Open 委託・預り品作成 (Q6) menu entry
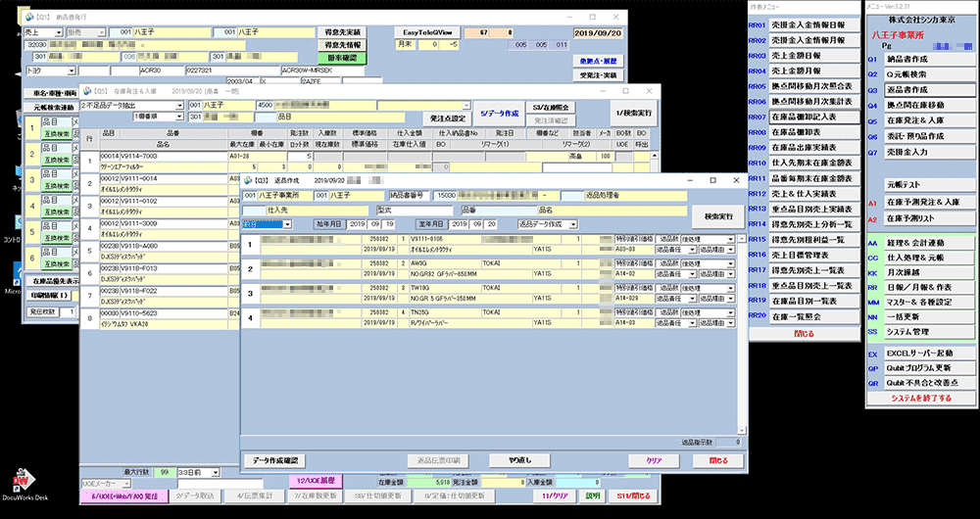This screenshot has width=980, height=519. point(929,136)
